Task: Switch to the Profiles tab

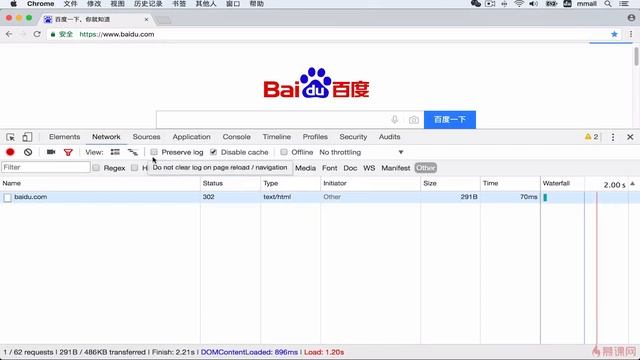Action: [315, 137]
